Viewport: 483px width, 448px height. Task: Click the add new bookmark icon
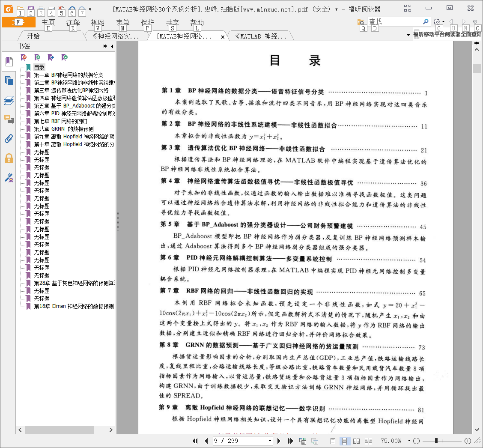coord(37,57)
